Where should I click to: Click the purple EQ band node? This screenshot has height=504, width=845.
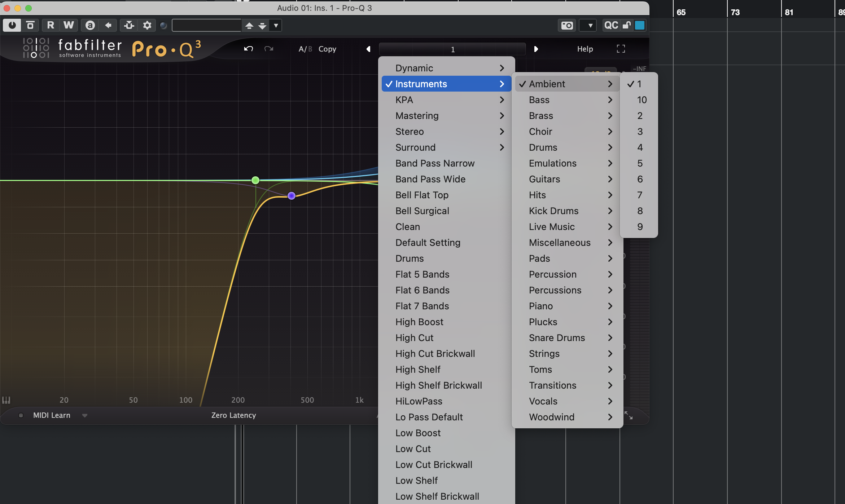pyautogui.click(x=292, y=196)
